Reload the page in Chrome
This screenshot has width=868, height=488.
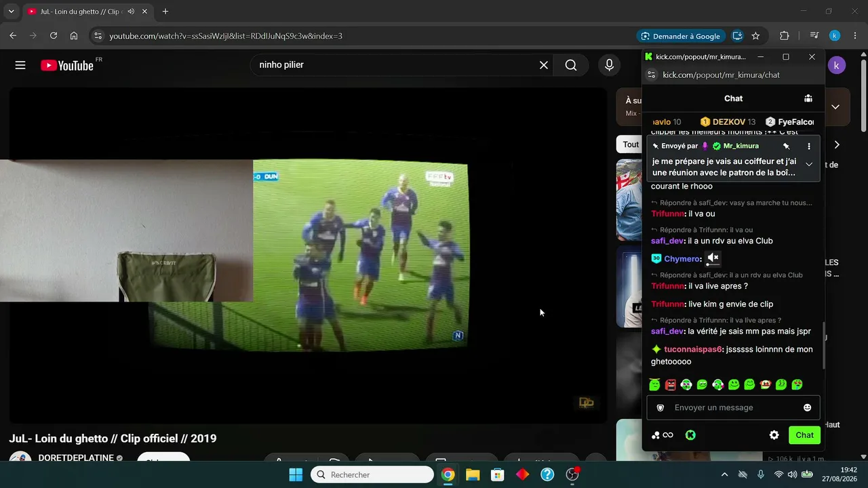pos(54,36)
